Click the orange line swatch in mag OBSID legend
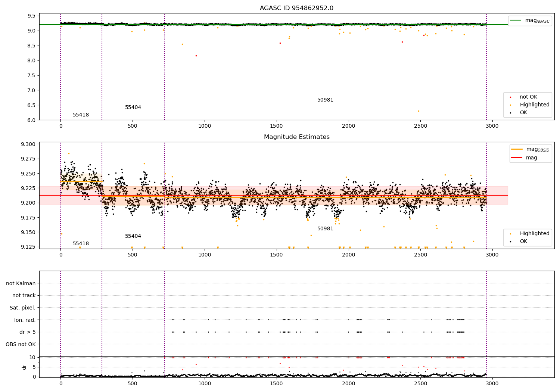This screenshot has width=560, height=392. pos(517,149)
